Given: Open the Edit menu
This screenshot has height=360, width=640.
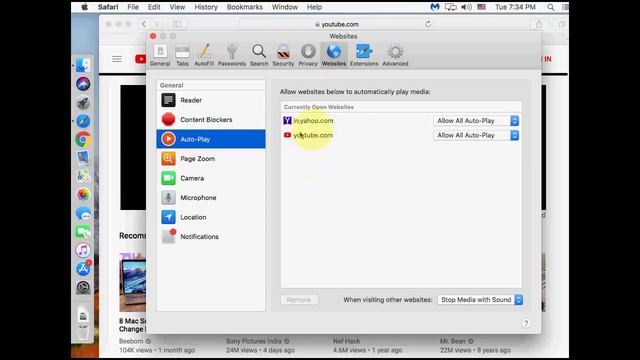Looking at the screenshot, I should [154, 7].
